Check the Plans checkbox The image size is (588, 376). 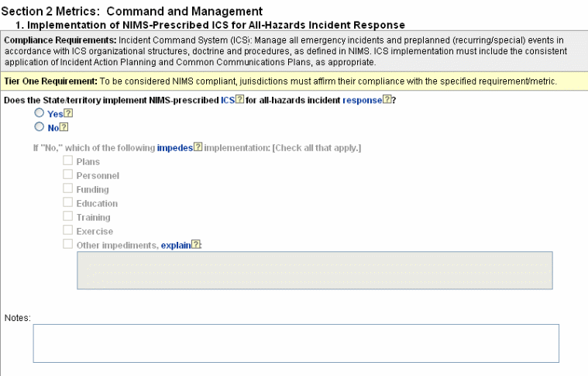click(68, 161)
